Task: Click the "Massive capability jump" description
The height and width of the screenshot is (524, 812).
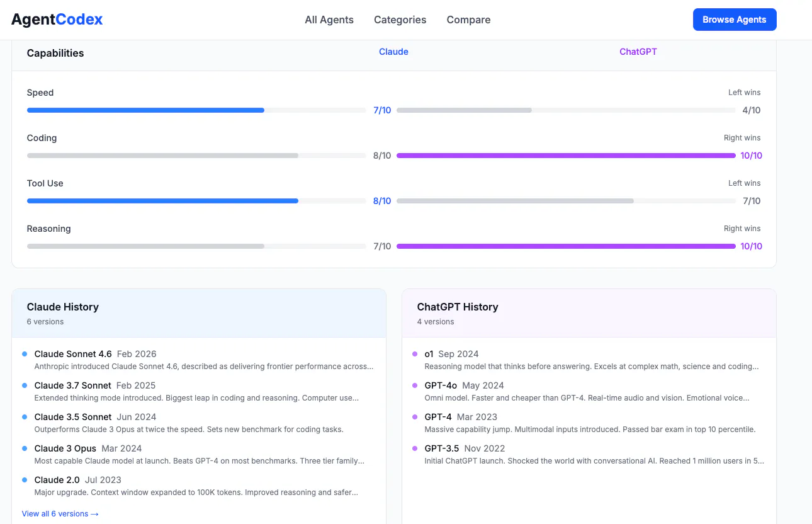Action: click(x=590, y=430)
